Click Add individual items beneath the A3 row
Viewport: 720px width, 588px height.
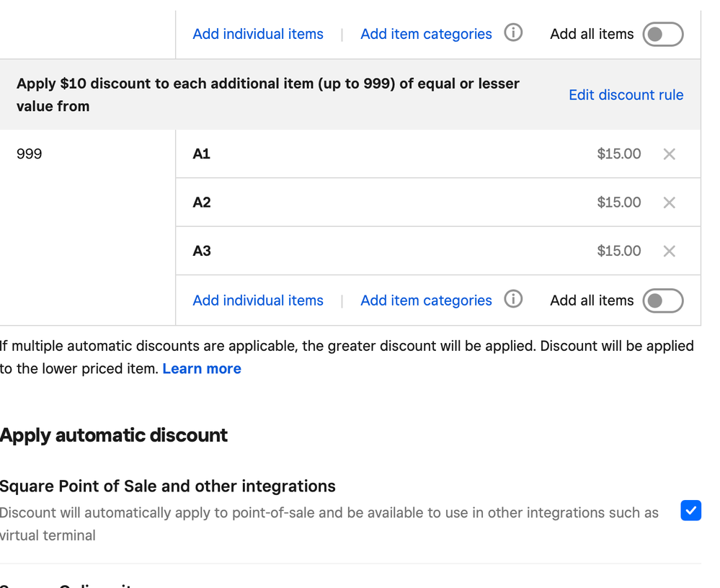tap(258, 300)
